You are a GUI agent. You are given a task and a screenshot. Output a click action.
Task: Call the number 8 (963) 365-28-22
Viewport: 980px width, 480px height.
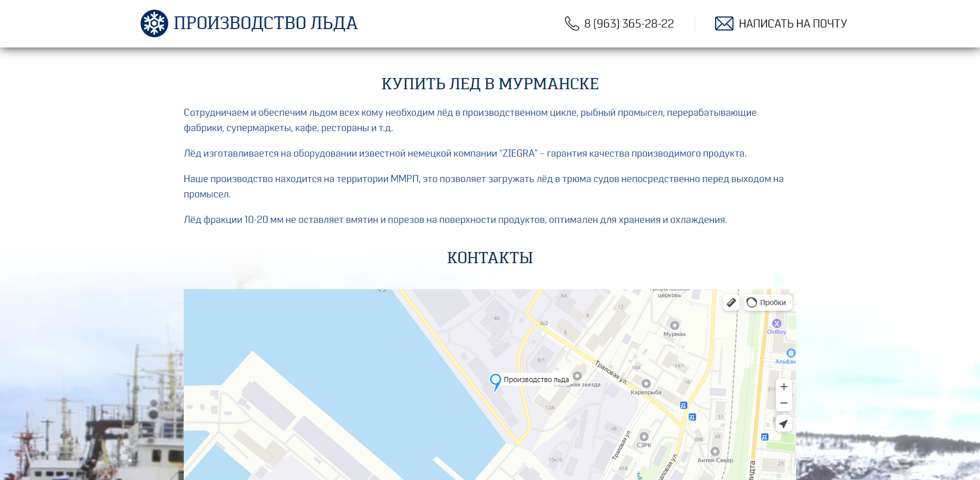click(x=629, y=23)
